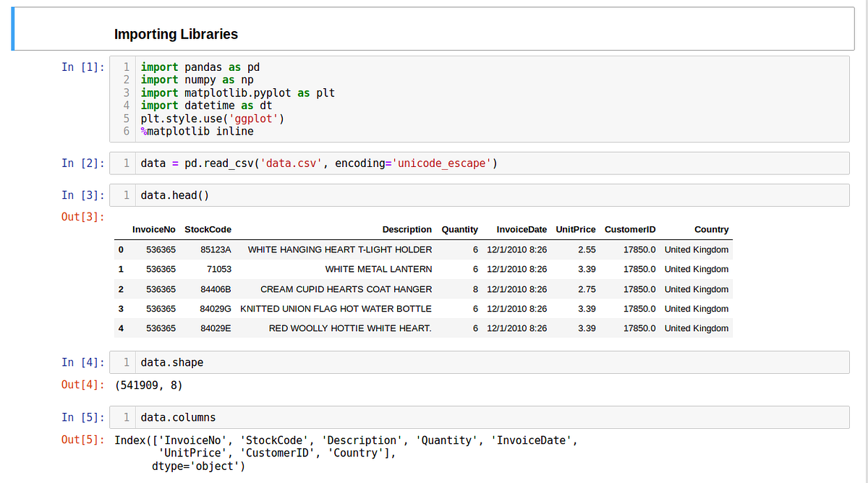
Task: Select the InvoiceNo column header
Action: [153, 229]
